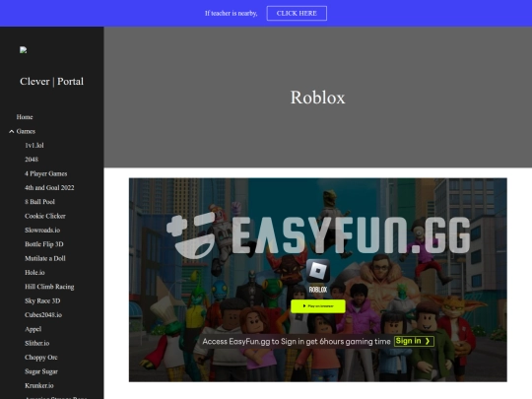Open Slowroads.io game page
The width and height of the screenshot is (532, 399).
pos(42,230)
